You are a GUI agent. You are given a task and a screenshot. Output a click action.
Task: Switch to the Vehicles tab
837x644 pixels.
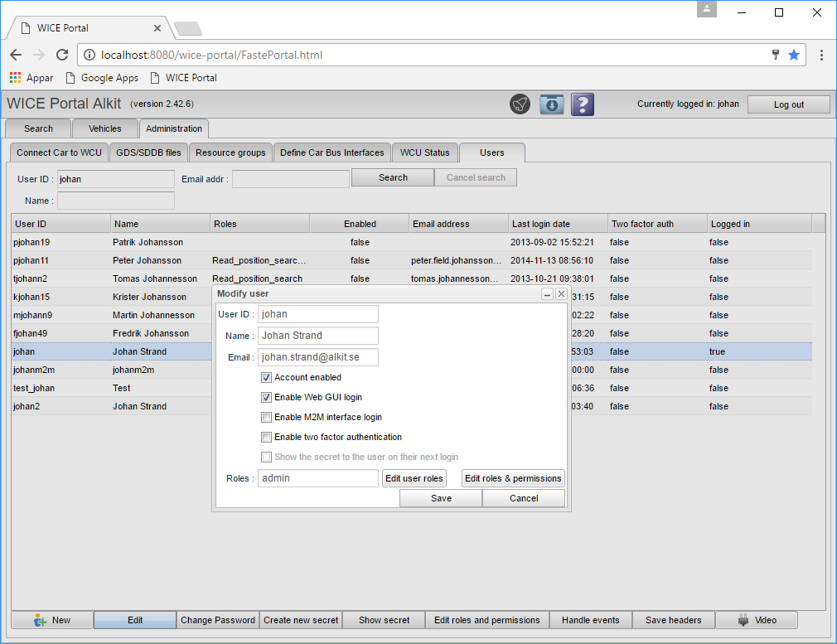click(104, 128)
